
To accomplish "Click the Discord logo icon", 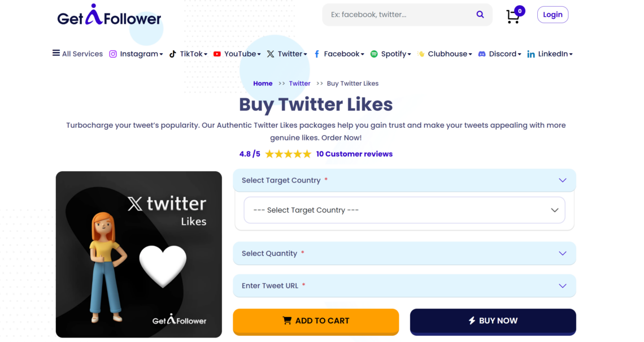I will 482,54.
